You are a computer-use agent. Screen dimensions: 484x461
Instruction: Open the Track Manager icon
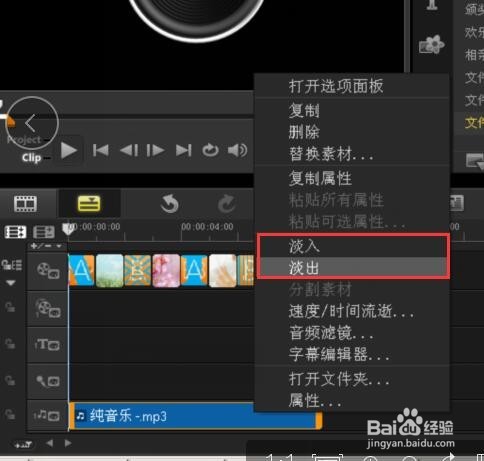point(12,265)
